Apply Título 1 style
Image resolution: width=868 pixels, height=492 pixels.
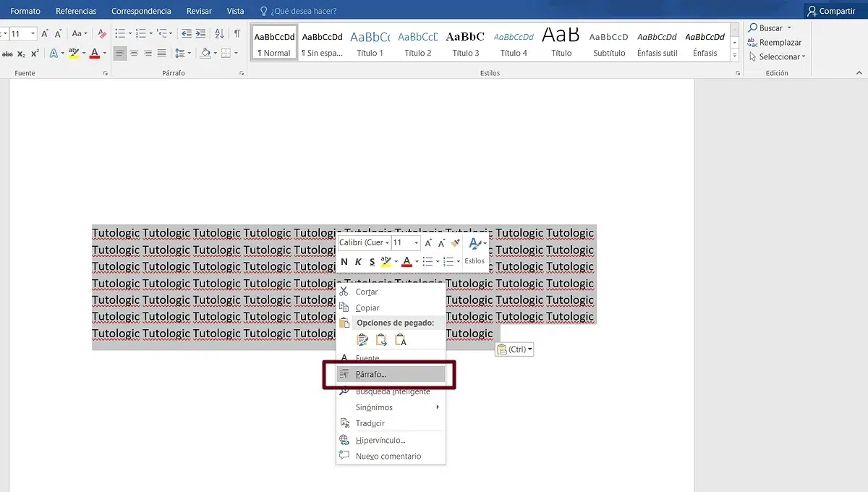pos(370,43)
